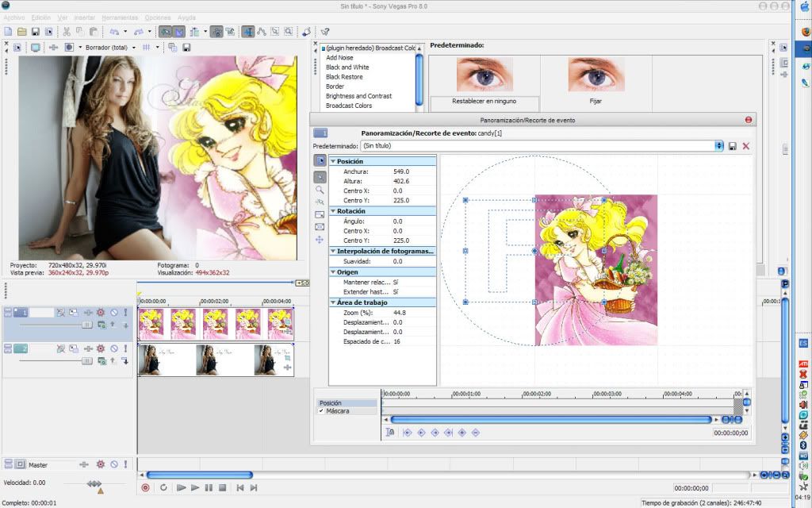Save snapshot disk icon in preview toolbar
Image resolution: width=812 pixels, height=508 pixels.
point(186,48)
